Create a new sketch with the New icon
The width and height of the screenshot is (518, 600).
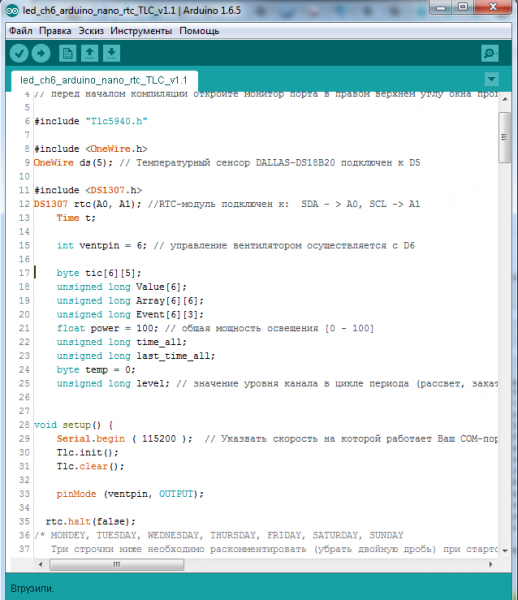pyautogui.click(x=68, y=53)
